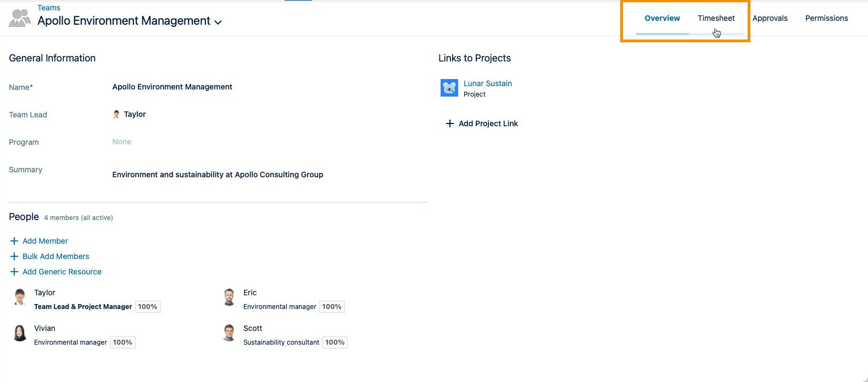The width and height of the screenshot is (868, 382).
Task: Open the Program field set to None
Action: tap(122, 142)
